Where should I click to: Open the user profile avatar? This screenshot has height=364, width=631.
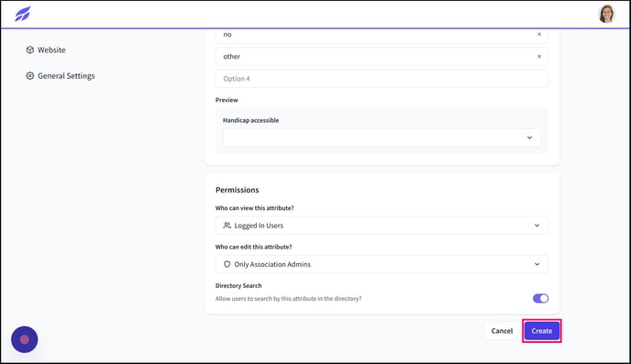606,14
